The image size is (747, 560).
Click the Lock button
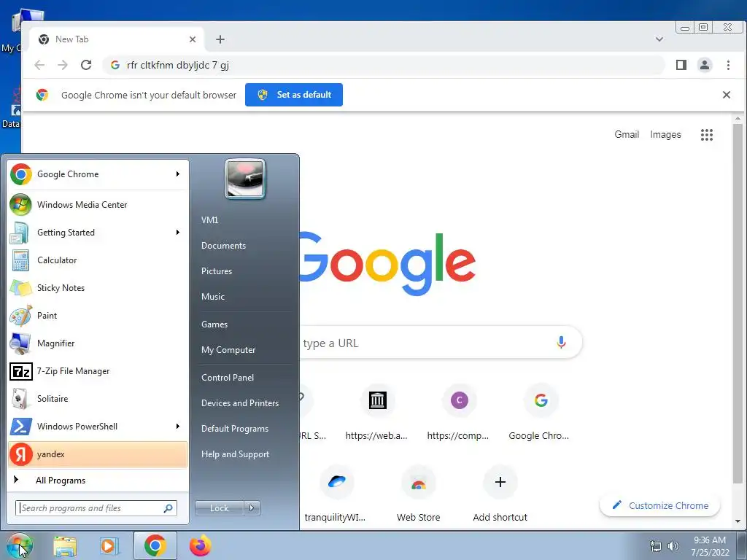point(219,508)
